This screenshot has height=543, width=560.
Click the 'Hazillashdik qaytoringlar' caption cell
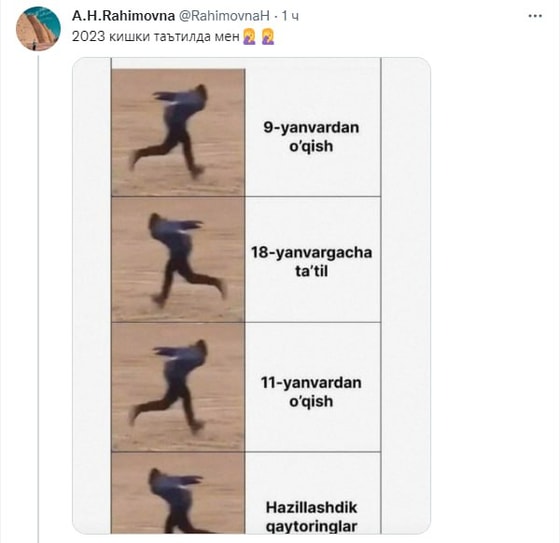312,493
